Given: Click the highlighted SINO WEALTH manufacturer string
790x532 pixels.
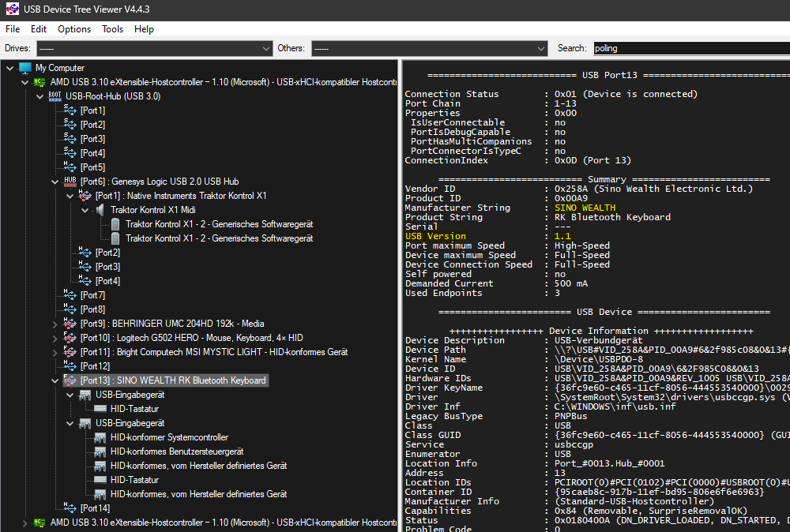Looking at the screenshot, I should tap(585, 208).
